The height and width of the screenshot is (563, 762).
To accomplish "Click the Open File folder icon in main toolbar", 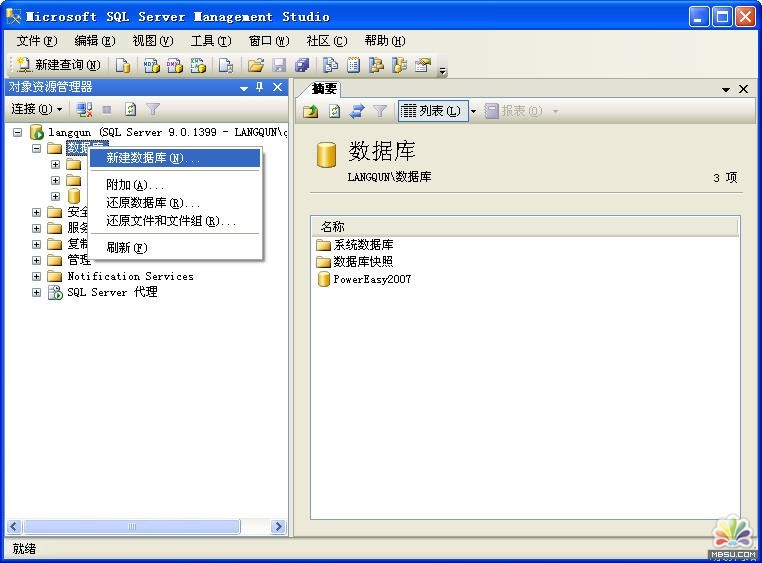I will coord(255,65).
